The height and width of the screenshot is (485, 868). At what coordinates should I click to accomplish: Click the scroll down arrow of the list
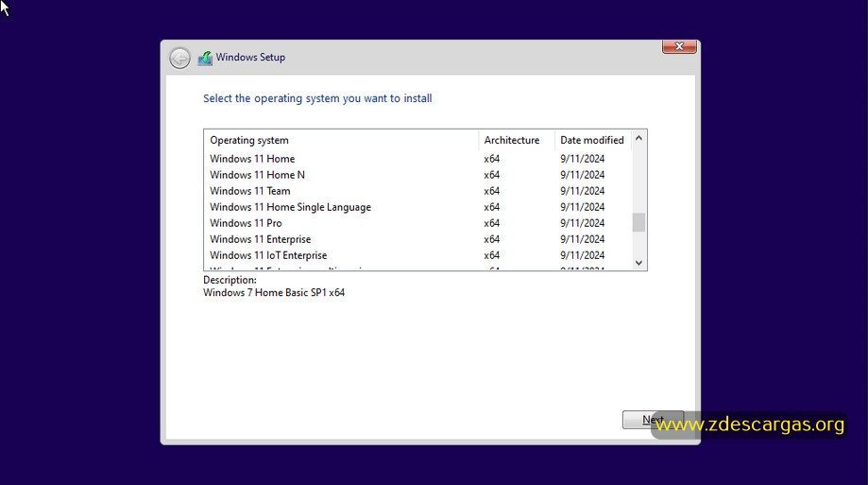click(638, 263)
